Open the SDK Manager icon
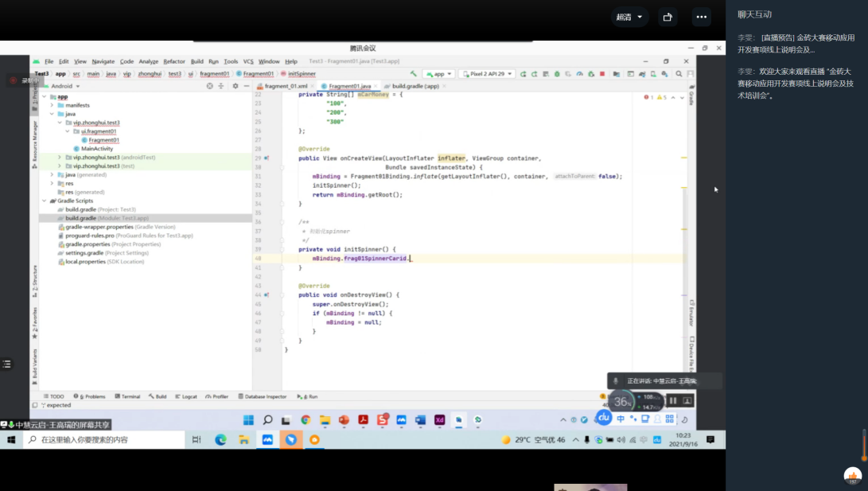The height and width of the screenshot is (491, 868). pos(664,74)
